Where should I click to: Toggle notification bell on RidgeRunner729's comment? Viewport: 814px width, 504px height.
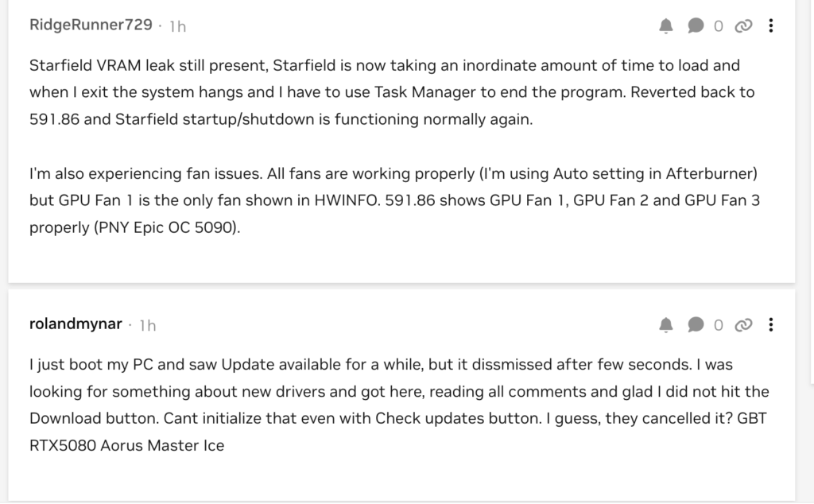(666, 26)
